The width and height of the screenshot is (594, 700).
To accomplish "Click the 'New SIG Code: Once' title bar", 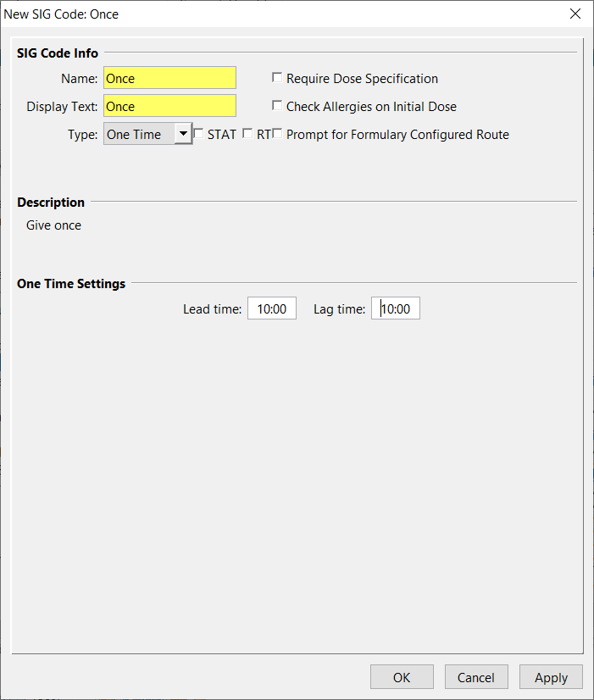I will [254, 14].
